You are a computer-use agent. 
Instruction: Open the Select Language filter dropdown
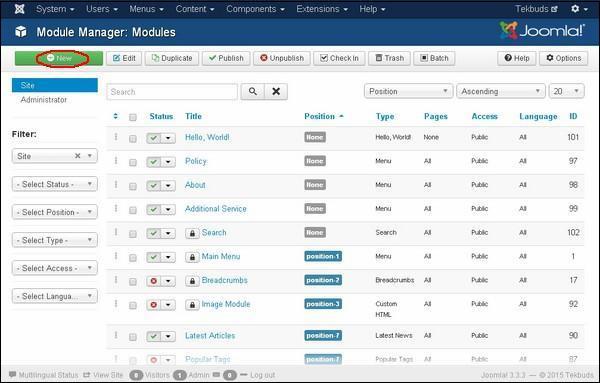pos(55,296)
